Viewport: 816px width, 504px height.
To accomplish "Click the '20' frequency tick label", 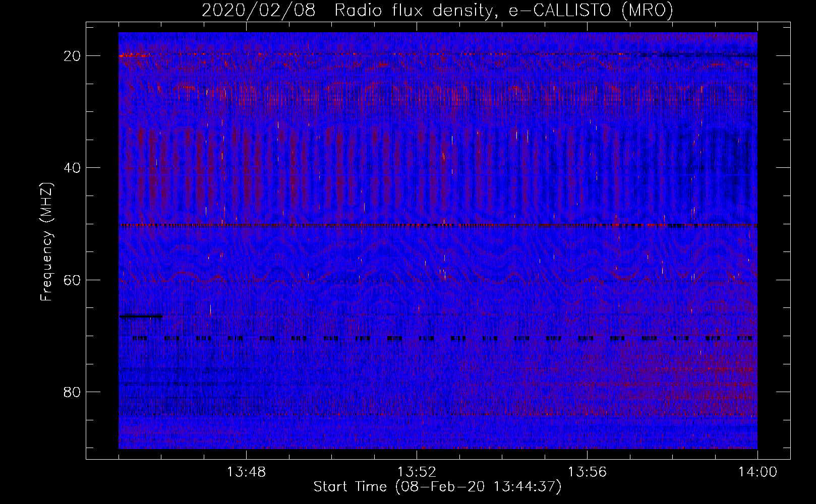I will (73, 56).
